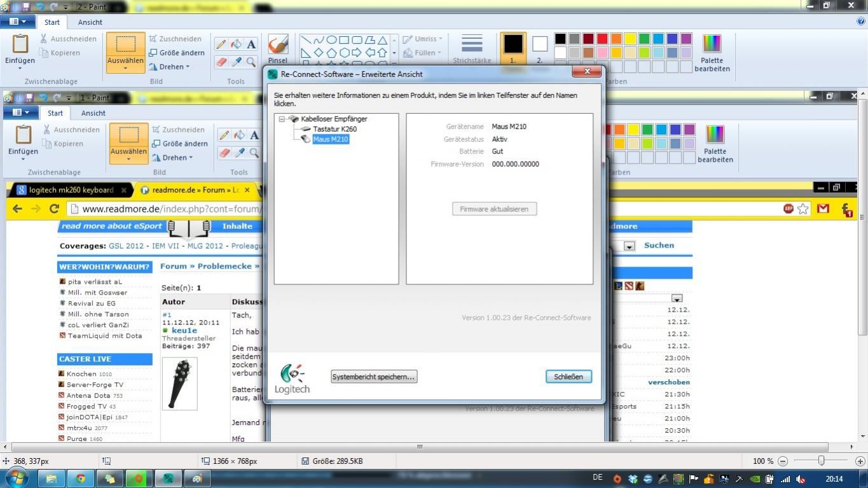The width and height of the screenshot is (868, 488).
Task: Open File Explorer from the Windows taskbar
Action: coord(52,478)
